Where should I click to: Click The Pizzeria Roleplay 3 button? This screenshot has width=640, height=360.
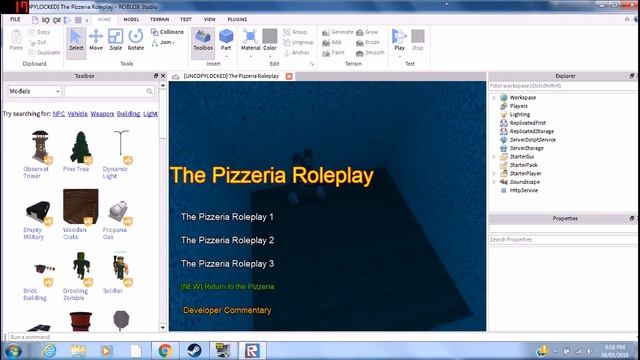227,264
